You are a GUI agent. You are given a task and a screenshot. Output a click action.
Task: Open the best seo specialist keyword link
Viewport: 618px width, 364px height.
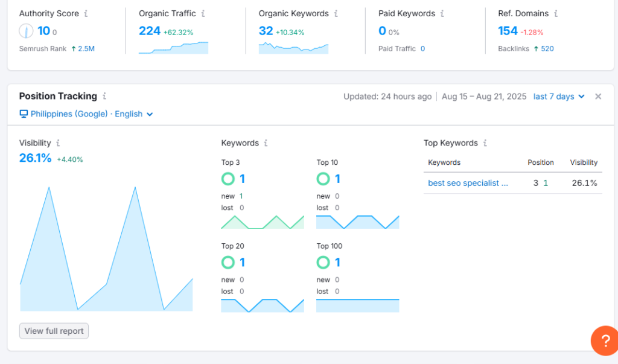(x=468, y=183)
